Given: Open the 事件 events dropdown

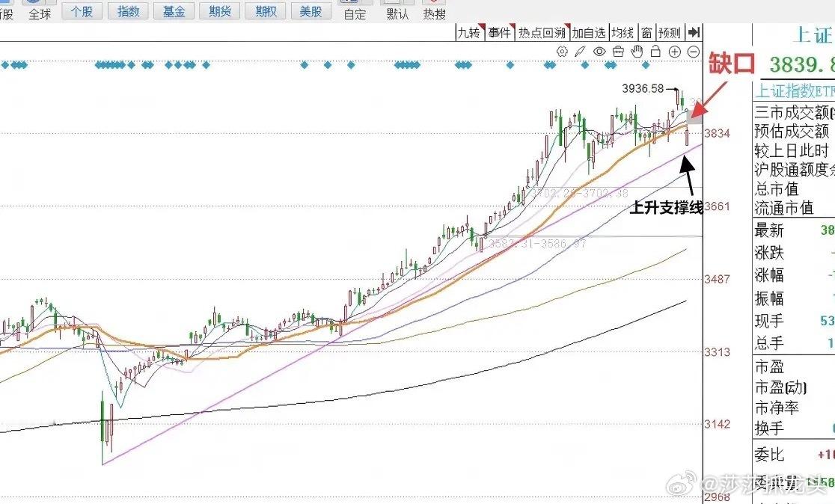Looking at the screenshot, I should click(x=501, y=32).
